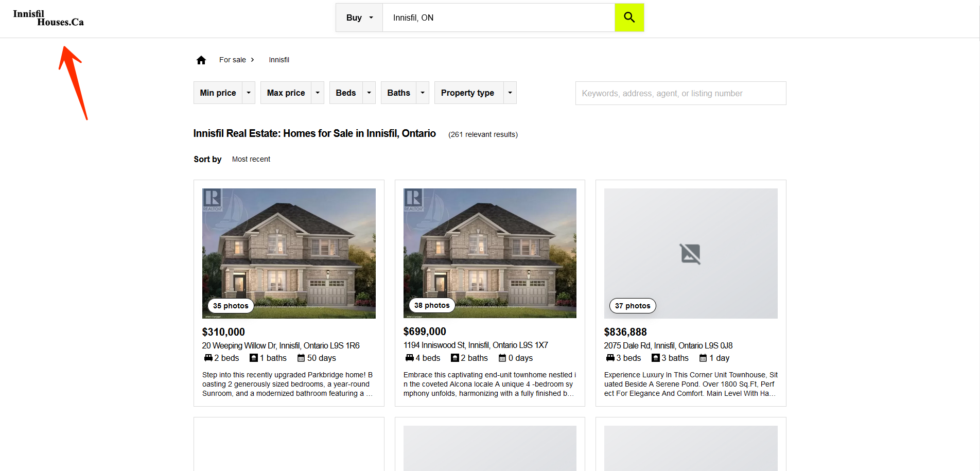
Task: Click the yellow search magnifier button
Action: (629, 18)
